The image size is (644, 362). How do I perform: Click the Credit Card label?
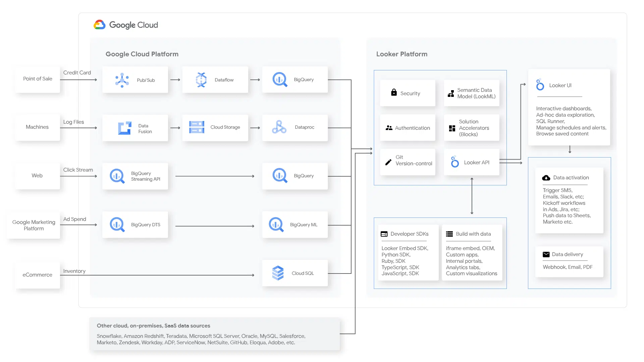pyautogui.click(x=77, y=72)
